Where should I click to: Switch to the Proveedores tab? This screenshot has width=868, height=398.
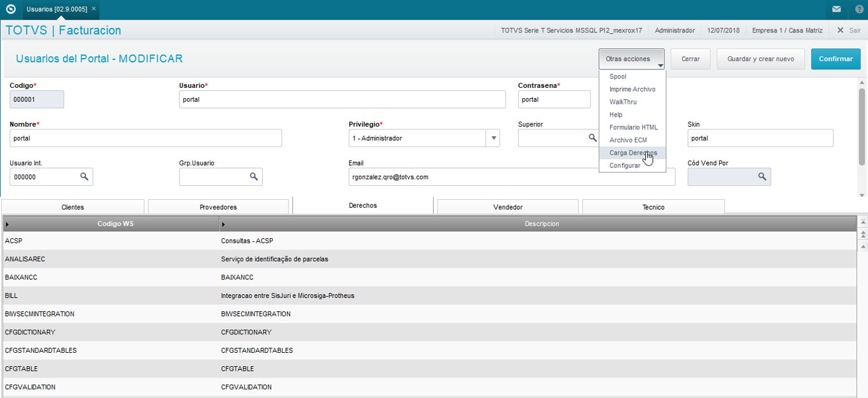218,207
